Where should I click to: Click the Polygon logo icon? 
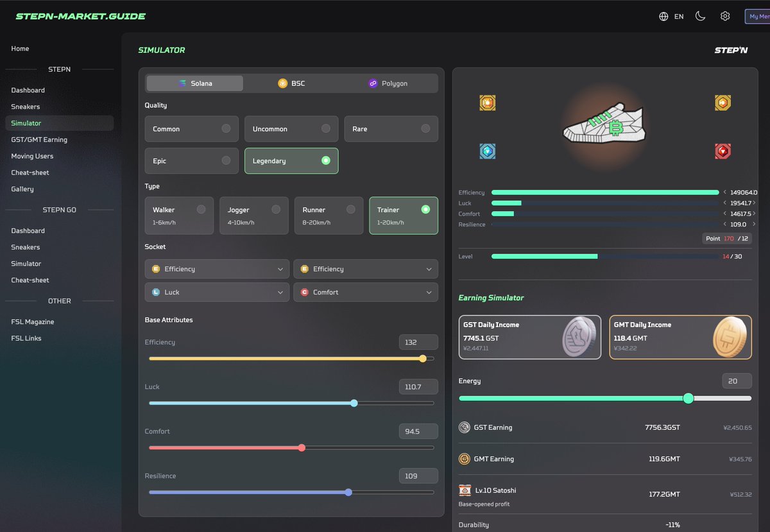click(x=373, y=83)
